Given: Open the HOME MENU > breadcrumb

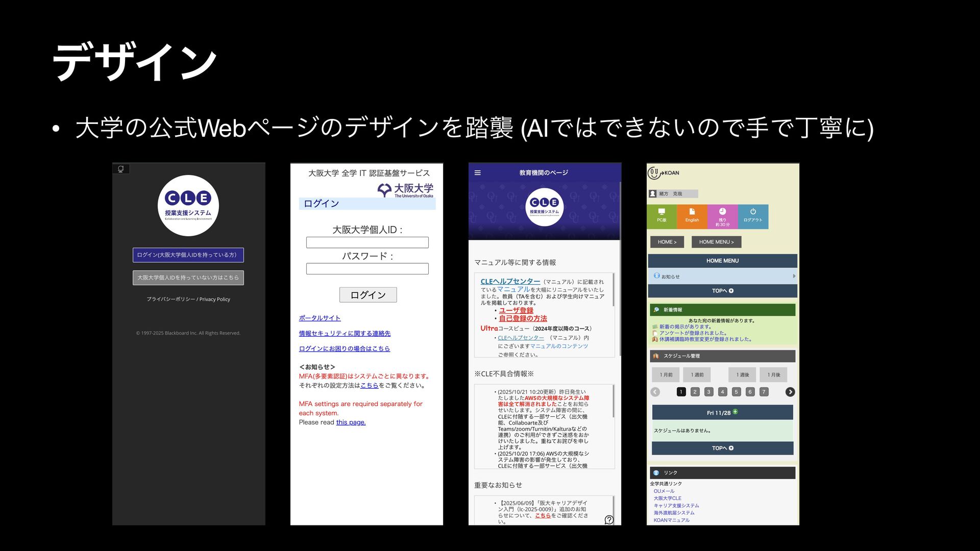Looking at the screenshot, I should click(716, 242).
